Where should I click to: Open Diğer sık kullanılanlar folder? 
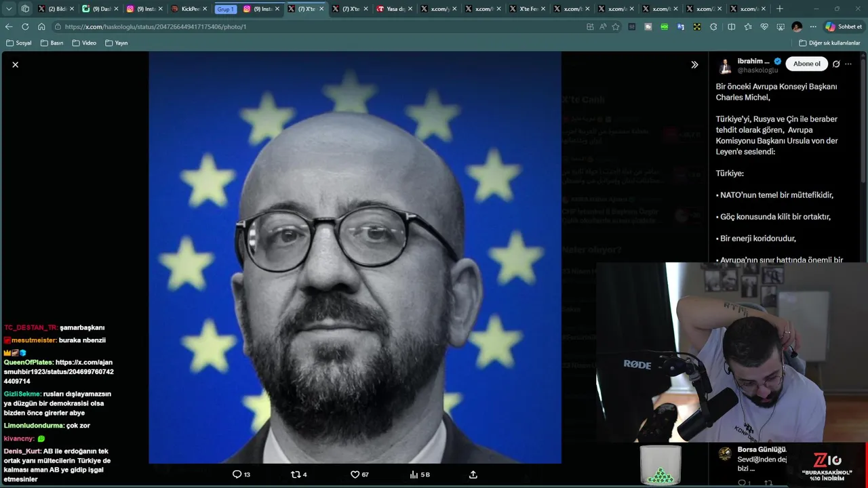coord(829,43)
